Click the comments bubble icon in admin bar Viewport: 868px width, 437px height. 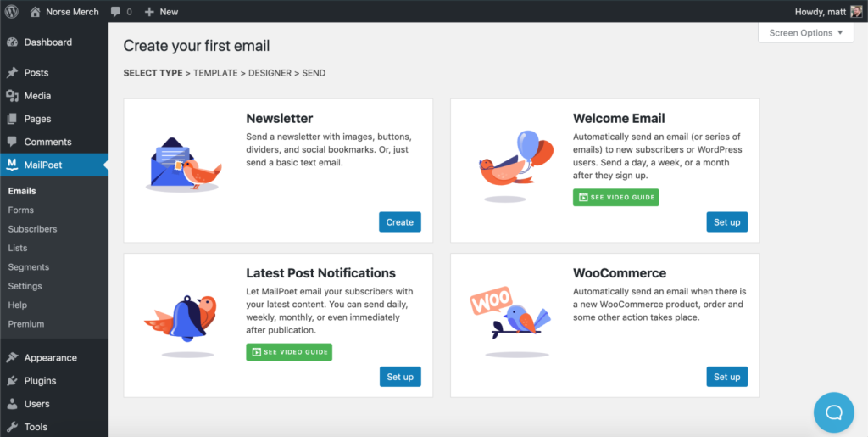(115, 12)
